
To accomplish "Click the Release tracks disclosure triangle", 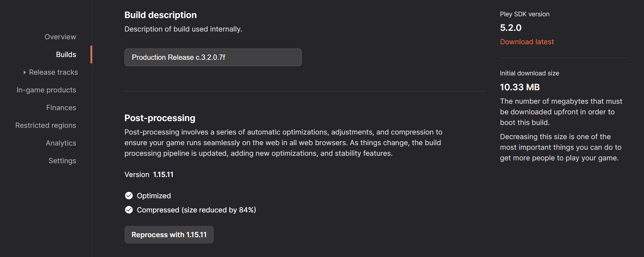I will (x=24, y=72).
